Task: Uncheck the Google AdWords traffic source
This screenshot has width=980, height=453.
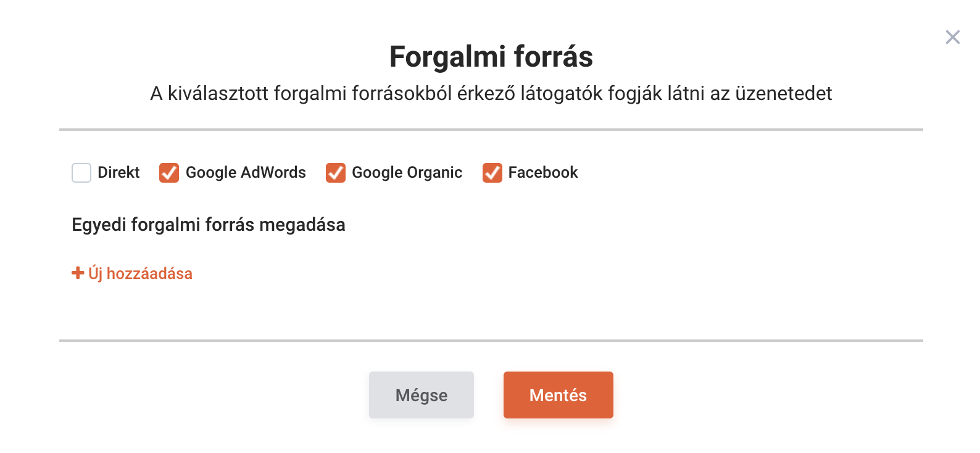Action: (x=169, y=173)
